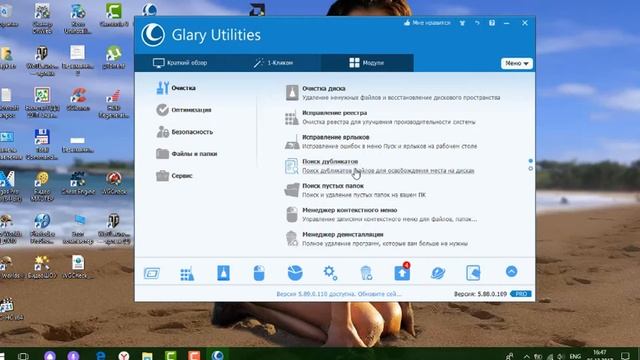Select the first page indicator dot
The image size is (640, 360).
coord(530,161)
